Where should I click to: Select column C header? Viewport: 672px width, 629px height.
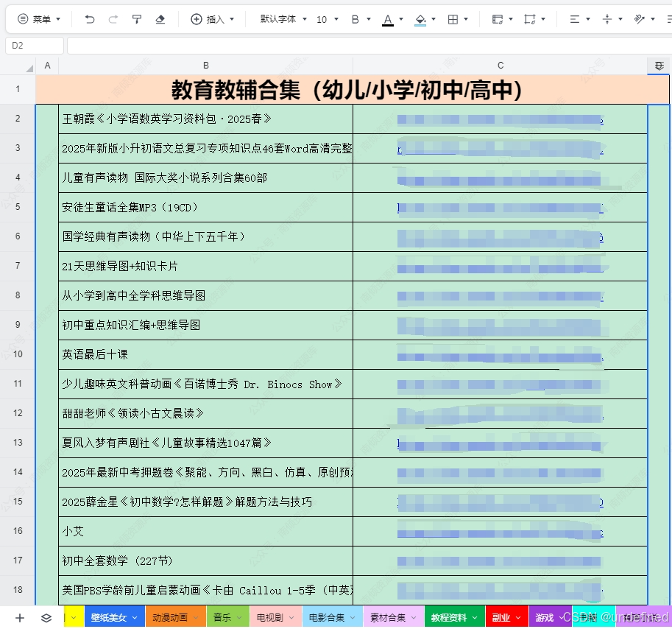pyautogui.click(x=501, y=66)
